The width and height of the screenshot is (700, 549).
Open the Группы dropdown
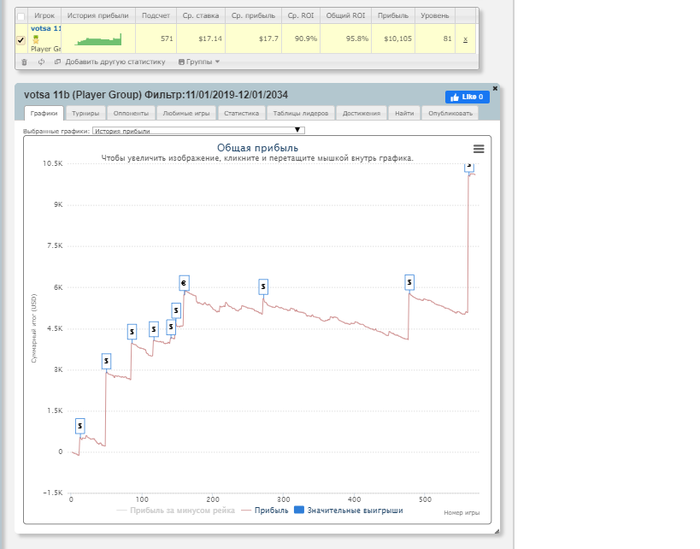(199, 62)
